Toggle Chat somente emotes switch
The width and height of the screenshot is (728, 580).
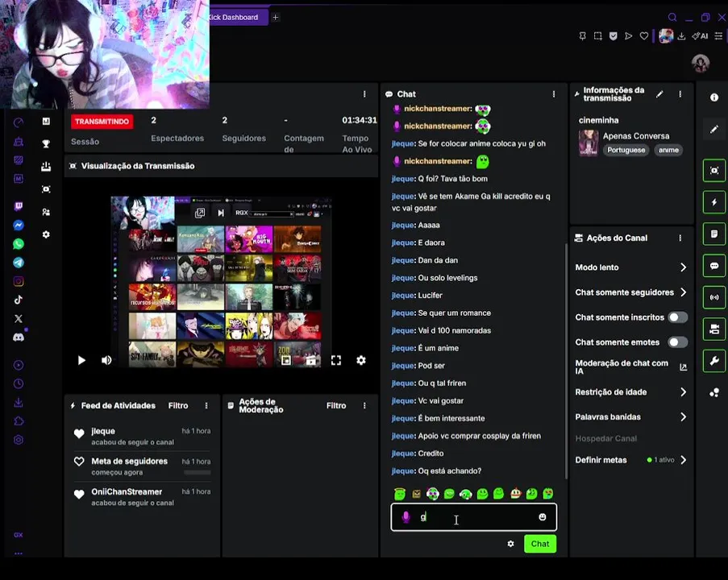[x=677, y=342]
